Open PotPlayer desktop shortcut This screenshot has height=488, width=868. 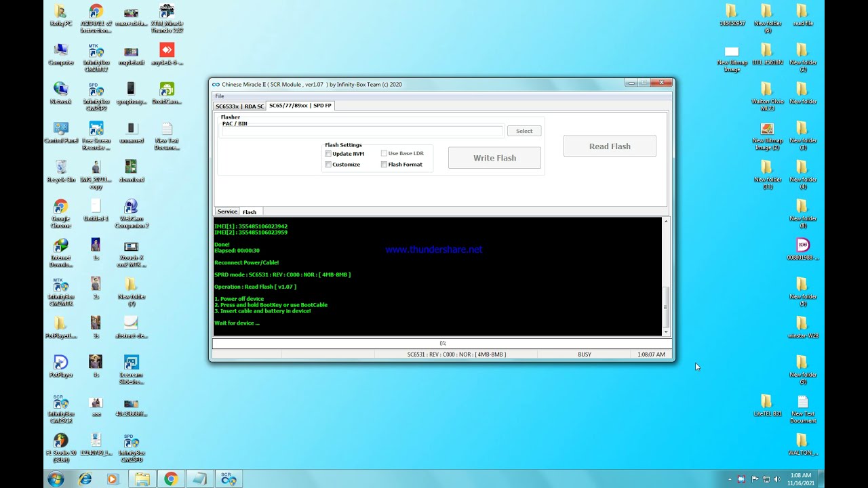(x=61, y=367)
